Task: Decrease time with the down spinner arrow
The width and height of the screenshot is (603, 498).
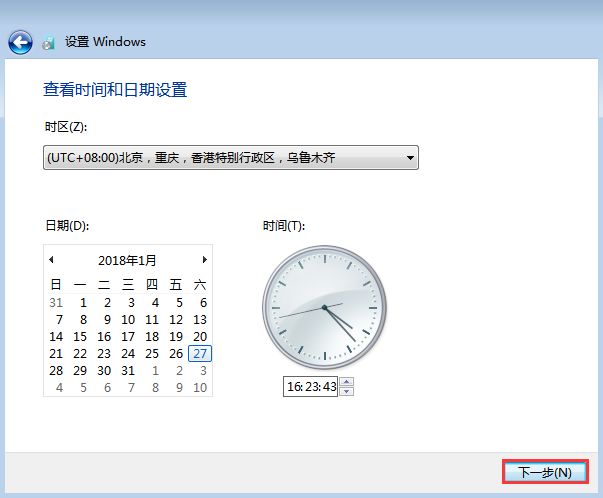Action: click(x=347, y=391)
